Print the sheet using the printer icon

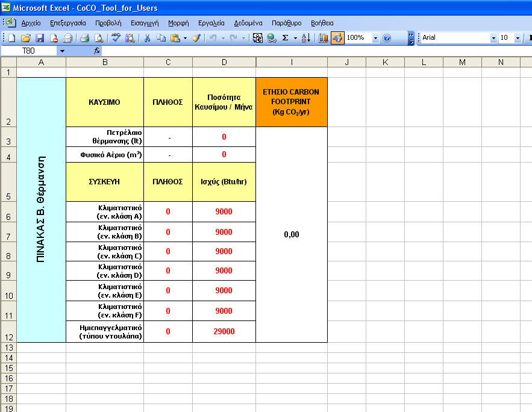[x=84, y=38]
